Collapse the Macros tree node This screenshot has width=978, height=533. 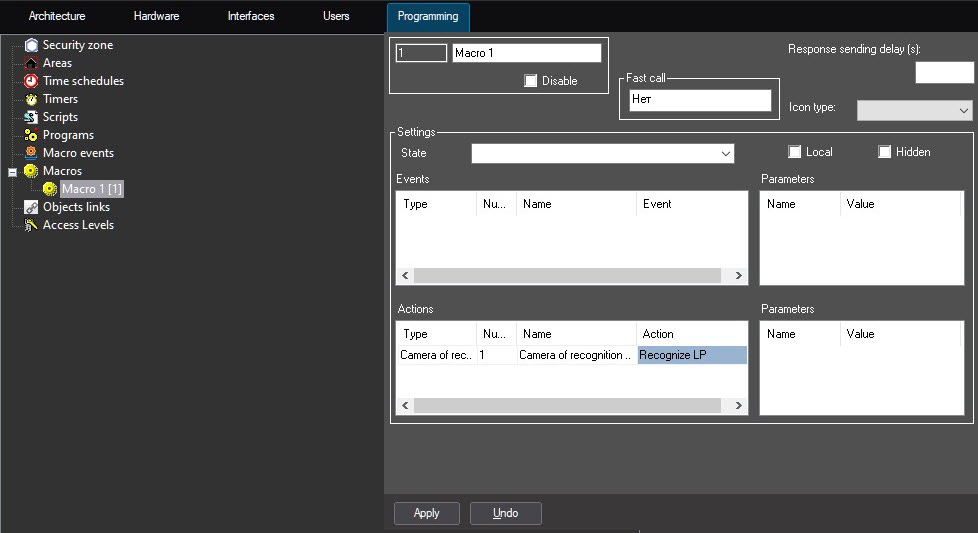[x=13, y=172]
